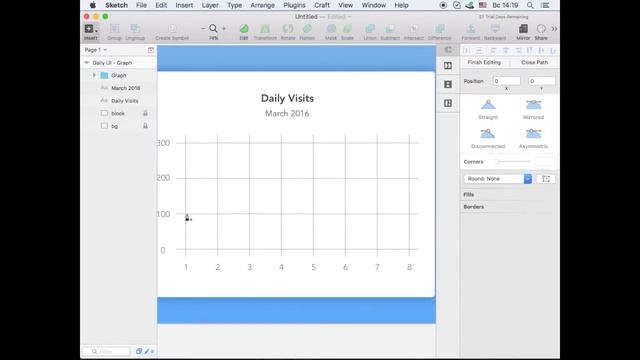
Task: Open the Craft menu
Action: (322, 5)
